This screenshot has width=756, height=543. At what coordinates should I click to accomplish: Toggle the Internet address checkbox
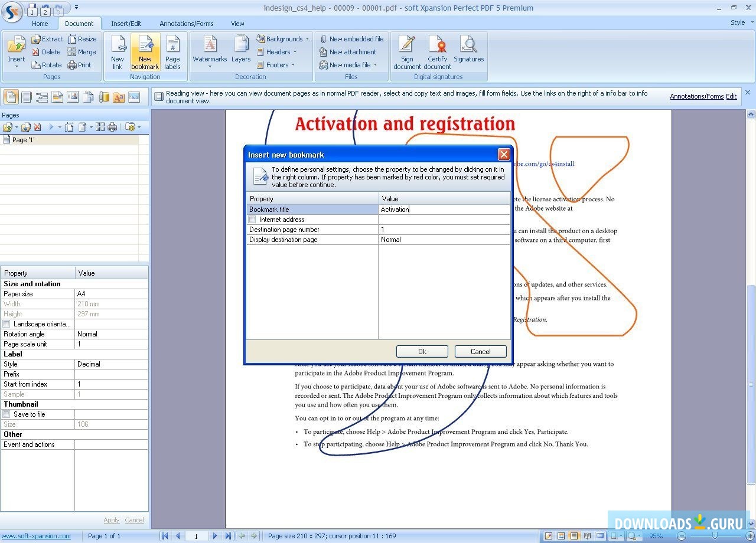(253, 220)
